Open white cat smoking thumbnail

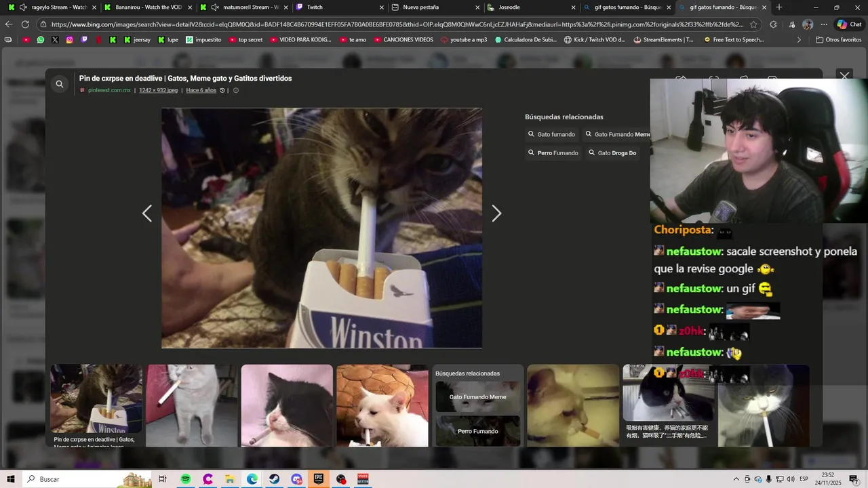click(382, 405)
